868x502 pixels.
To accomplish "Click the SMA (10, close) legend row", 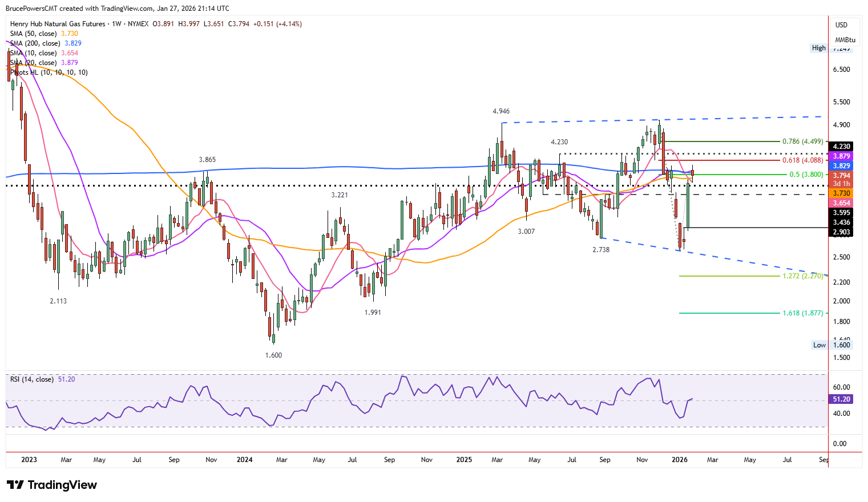I will tap(44, 53).
